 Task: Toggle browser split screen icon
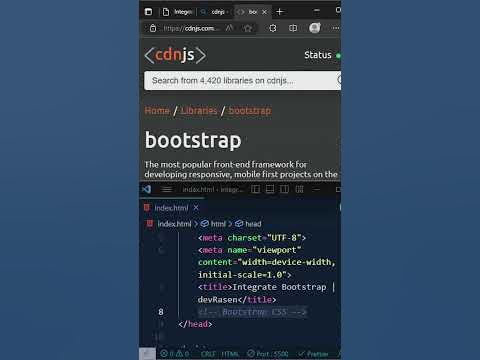tap(293, 28)
